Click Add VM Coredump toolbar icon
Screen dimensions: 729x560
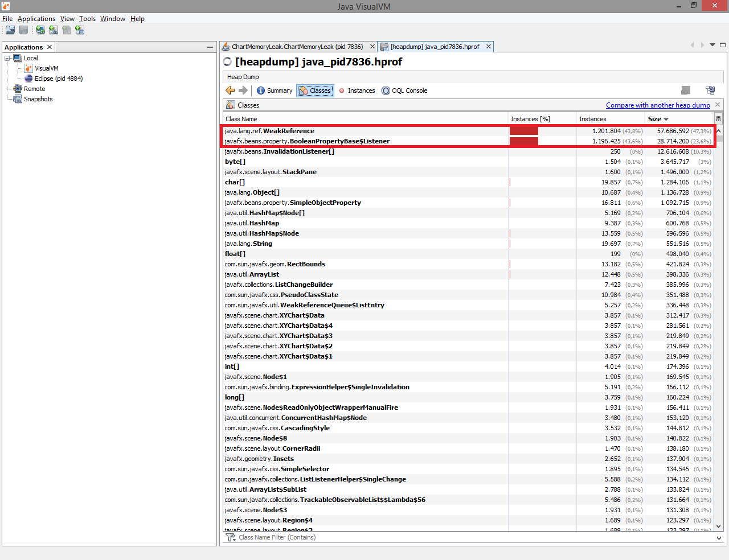coord(67,30)
